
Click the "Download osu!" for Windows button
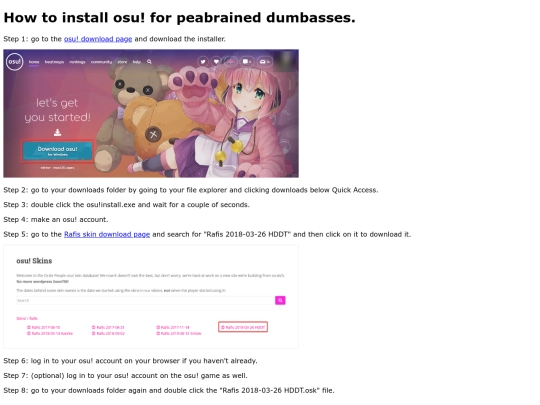coord(58,151)
